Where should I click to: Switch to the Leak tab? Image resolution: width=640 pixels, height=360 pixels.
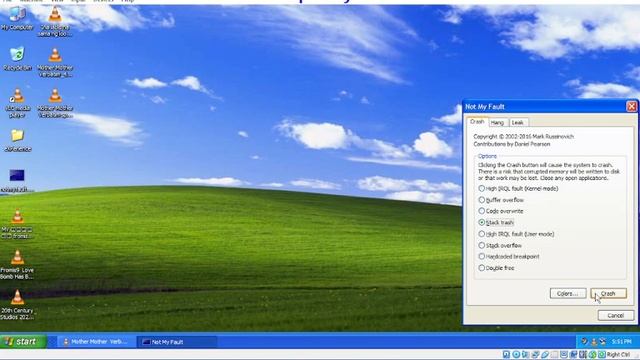[517, 122]
